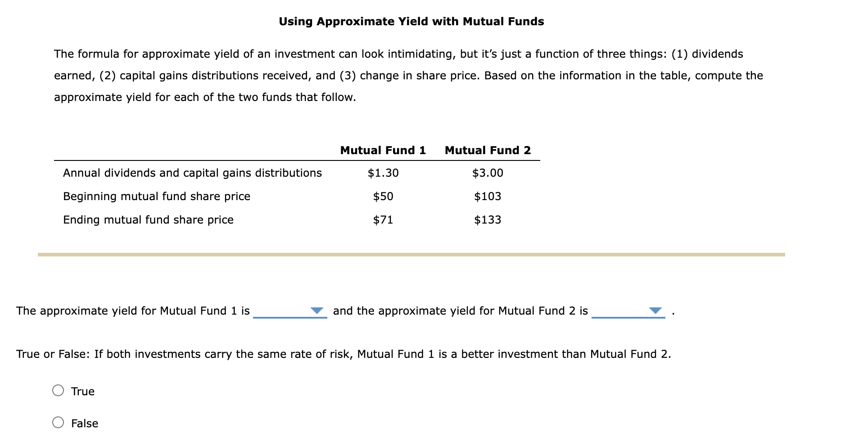Click the True or False question text

343,354
